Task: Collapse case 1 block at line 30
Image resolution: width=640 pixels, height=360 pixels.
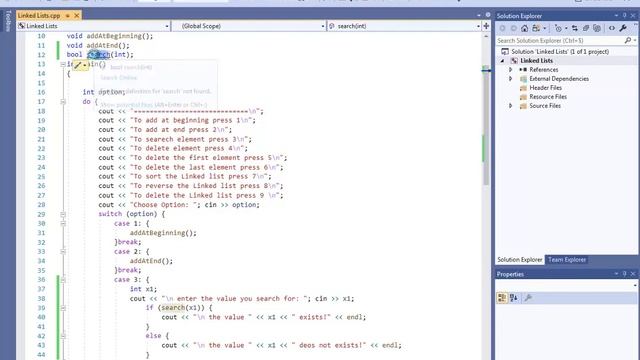Action: point(63,224)
